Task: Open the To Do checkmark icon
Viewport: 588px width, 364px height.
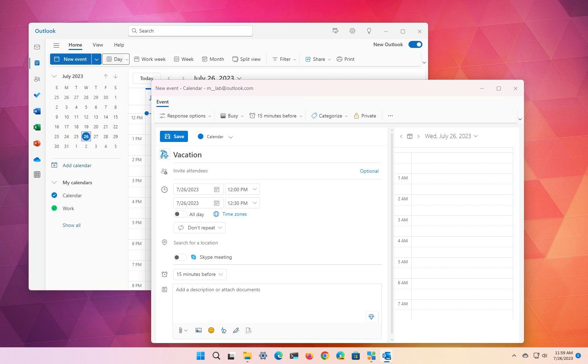Action: point(37,95)
